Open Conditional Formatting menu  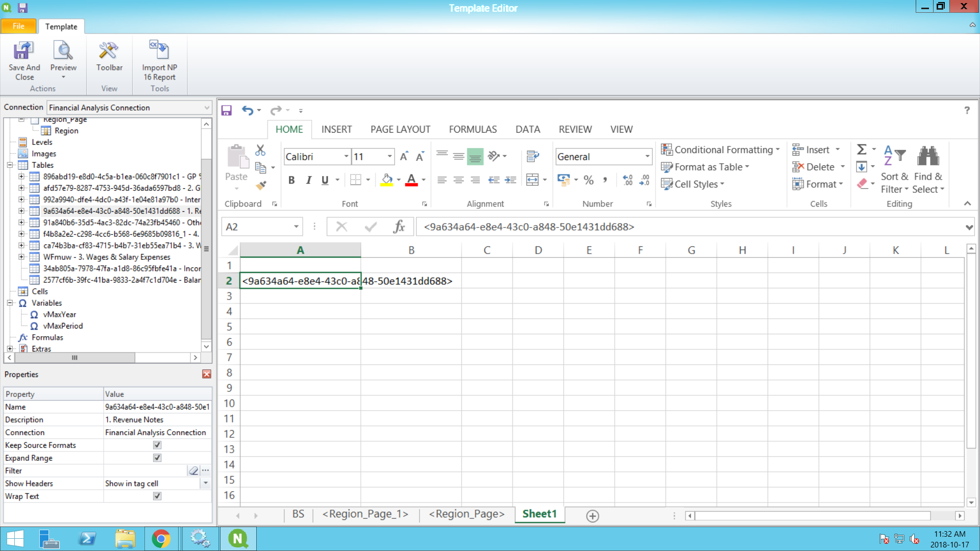(x=721, y=149)
